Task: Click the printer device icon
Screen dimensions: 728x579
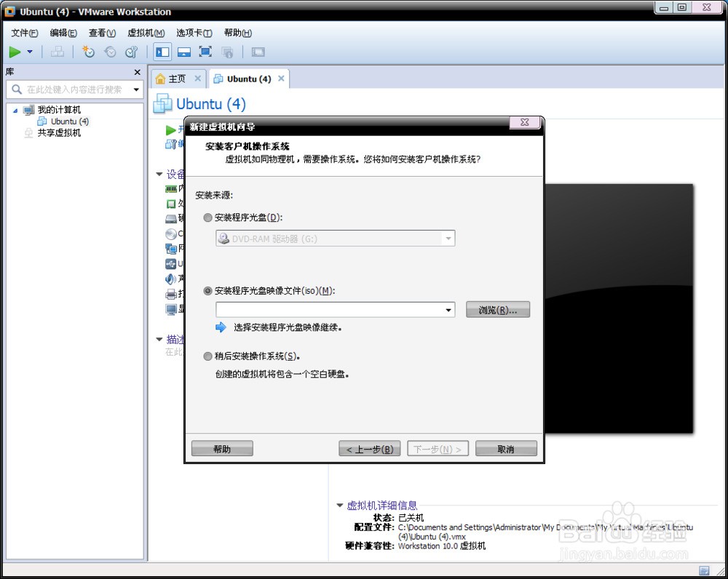Action: (x=171, y=294)
